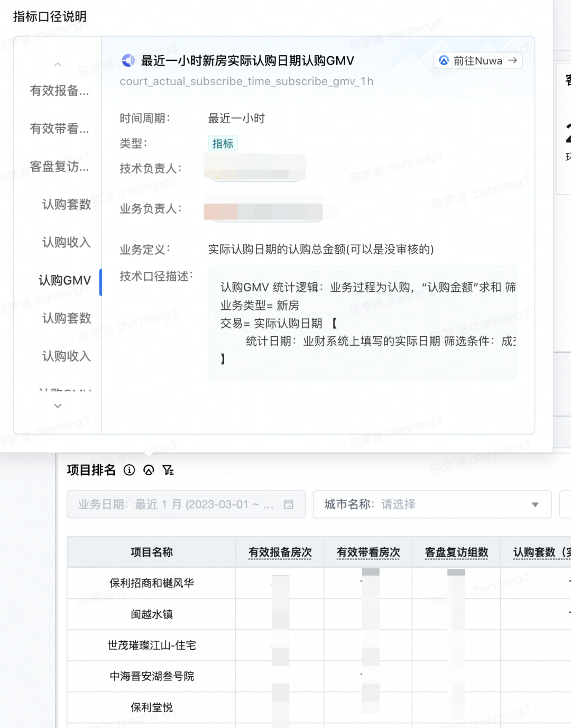The width and height of the screenshot is (571, 728).
Task: Click the filter icon next to 项目排名
Action: pos(168,470)
